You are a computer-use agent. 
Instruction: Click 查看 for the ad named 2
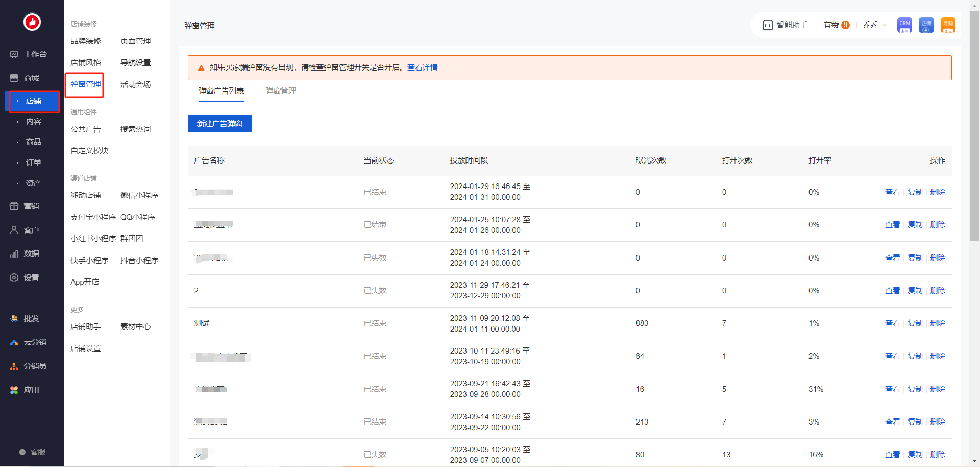pos(892,291)
